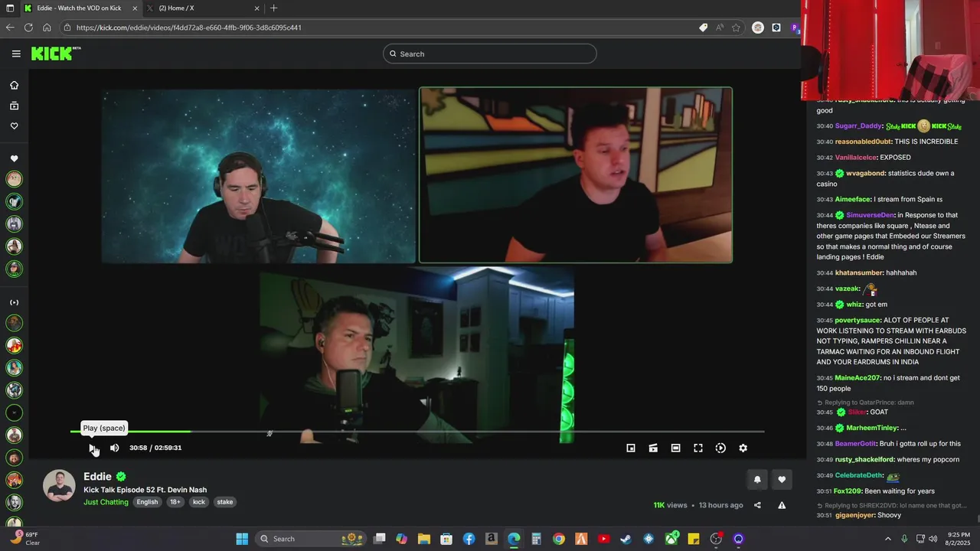Viewport: 980px width, 551px height.
Task: Select the 18+ tag
Action: (x=175, y=502)
